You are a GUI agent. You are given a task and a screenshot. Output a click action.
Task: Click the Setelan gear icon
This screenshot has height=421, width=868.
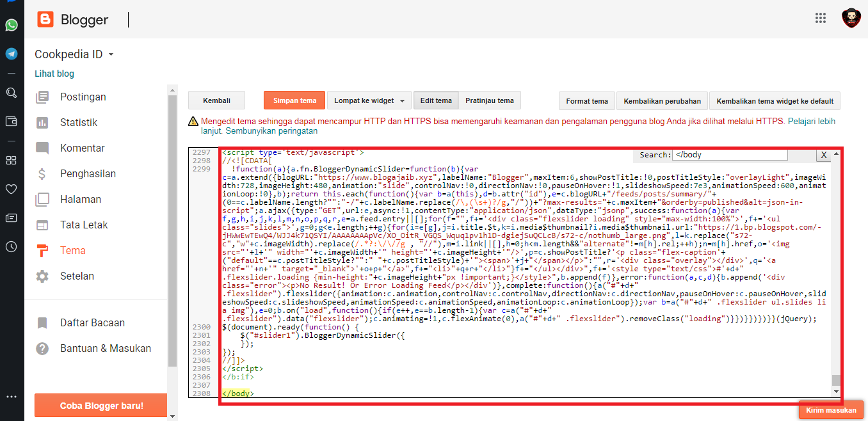pyautogui.click(x=42, y=276)
